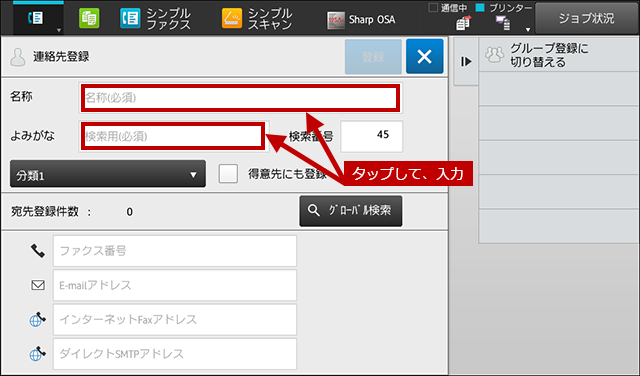Open シンプルファクス mode
This screenshot has height=376, width=640.
coord(156,18)
